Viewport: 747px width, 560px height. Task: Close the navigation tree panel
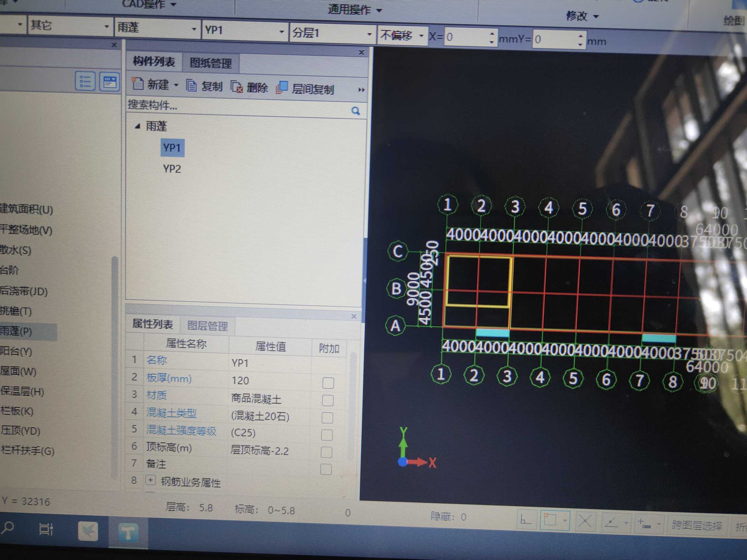[x=114, y=44]
